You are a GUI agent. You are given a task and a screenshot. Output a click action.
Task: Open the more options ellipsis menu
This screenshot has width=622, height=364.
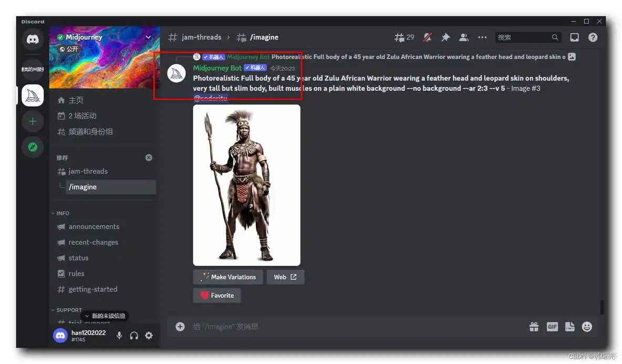point(482,37)
